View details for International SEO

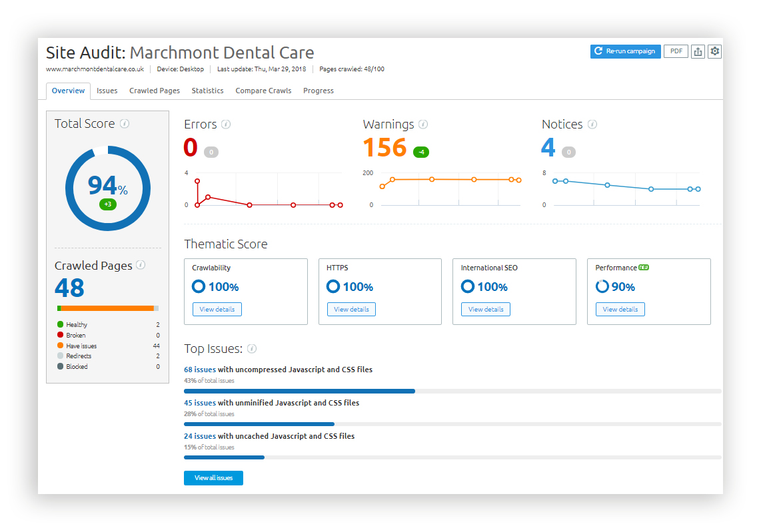pos(486,310)
